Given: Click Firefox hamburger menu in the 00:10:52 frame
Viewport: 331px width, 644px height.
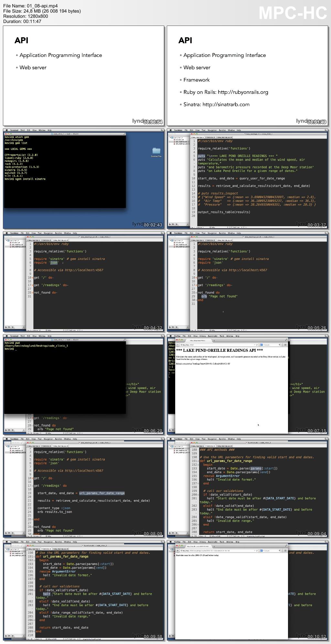Looking at the screenshot, I should (x=285, y=550).
